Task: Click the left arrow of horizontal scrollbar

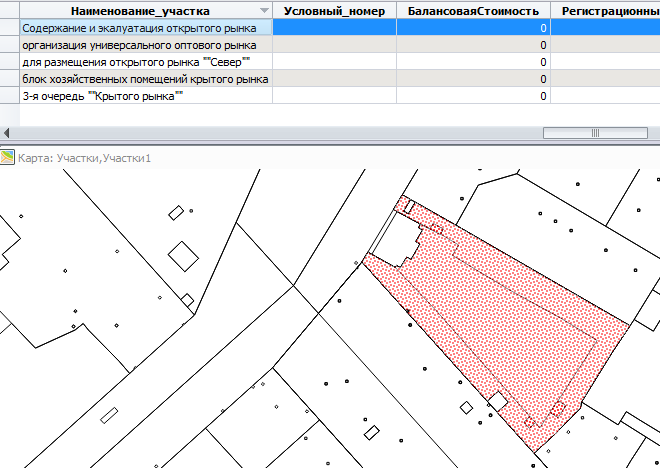Action: tap(9, 133)
